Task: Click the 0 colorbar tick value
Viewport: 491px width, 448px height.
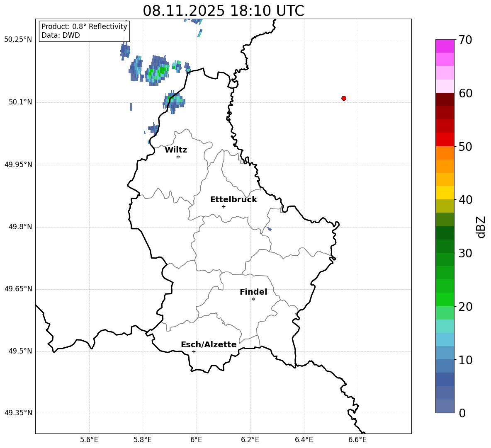Action: click(x=462, y=413)
